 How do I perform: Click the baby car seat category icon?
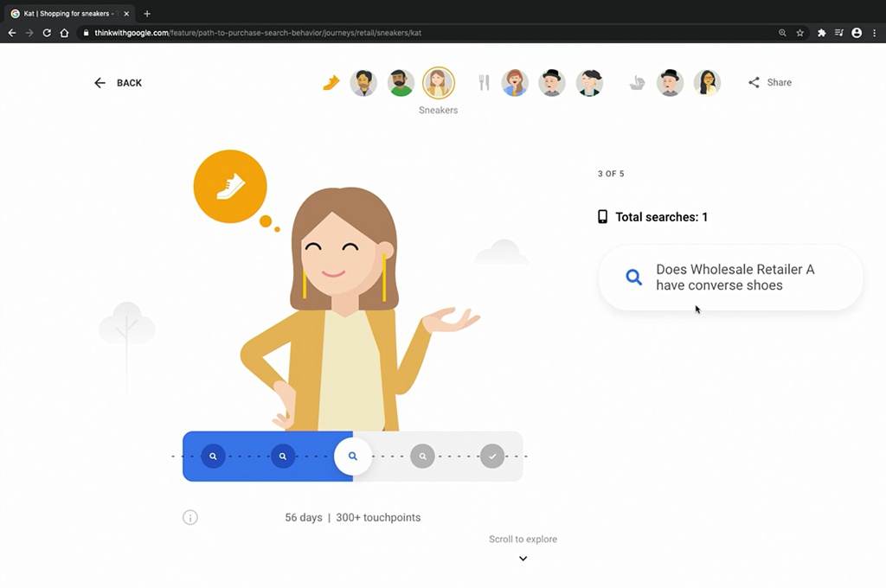click(x=637, y=83)
